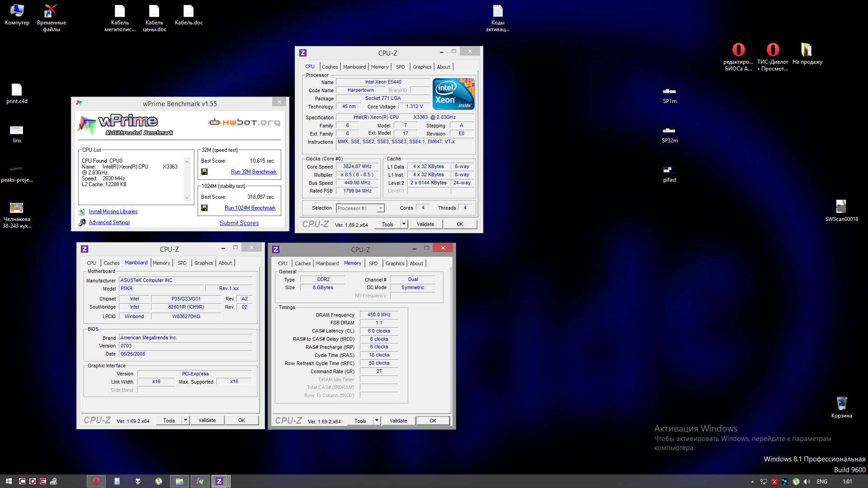
Task: Click Validate in the CPU tab CPU-Z window
Action: pos(425,224)
